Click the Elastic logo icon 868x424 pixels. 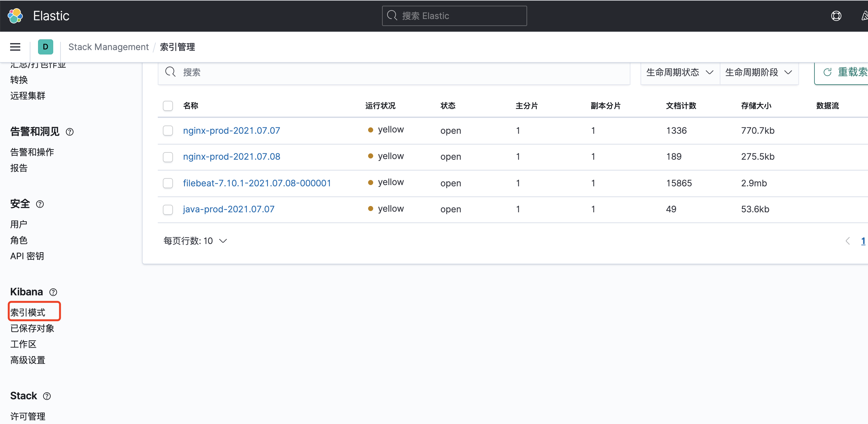coord(15,16)
